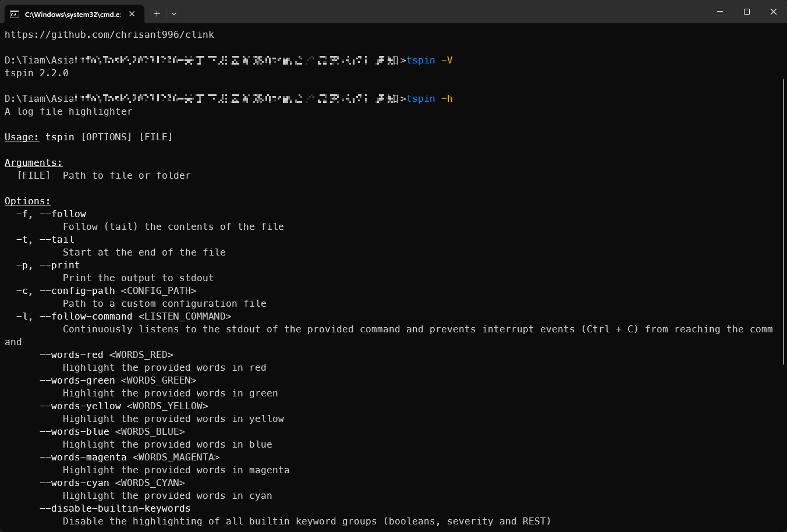Click 'Start at the end of the file'
The image size is (787, 532).
click(144, 252)
